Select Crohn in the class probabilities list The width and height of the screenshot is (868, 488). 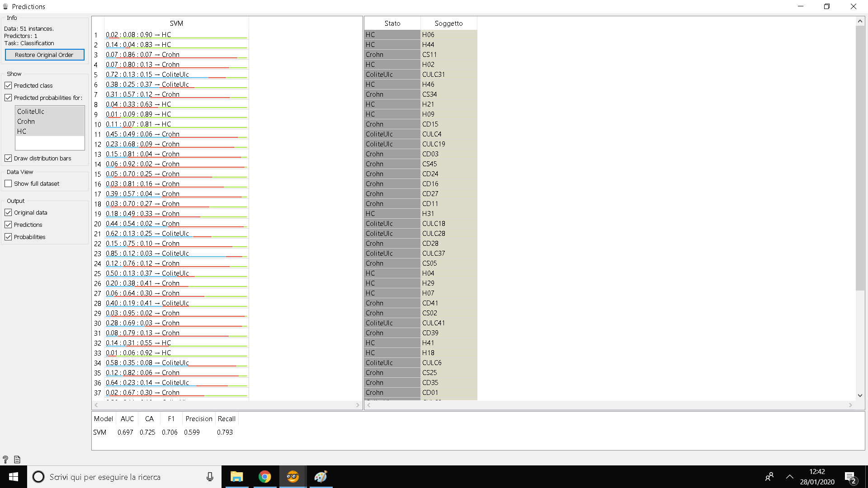click(26, 121)
